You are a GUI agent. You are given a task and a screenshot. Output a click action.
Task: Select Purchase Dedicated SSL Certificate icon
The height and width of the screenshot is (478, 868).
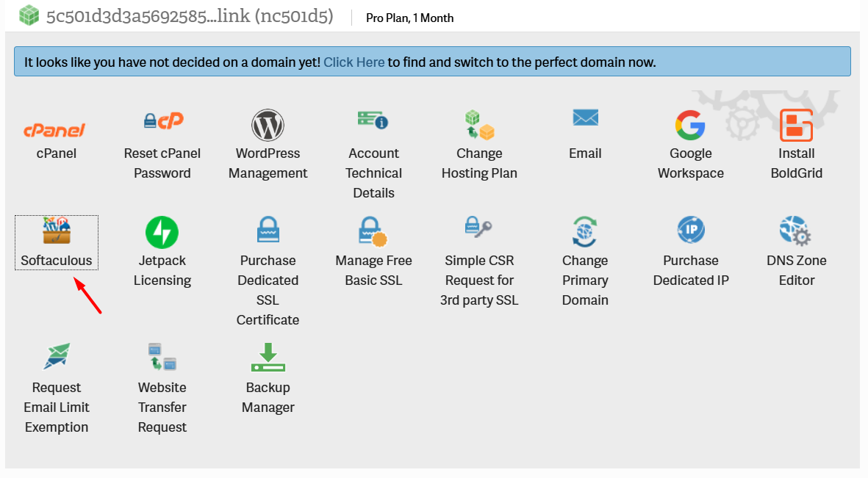pyautogui.click(x=268, y=230)
